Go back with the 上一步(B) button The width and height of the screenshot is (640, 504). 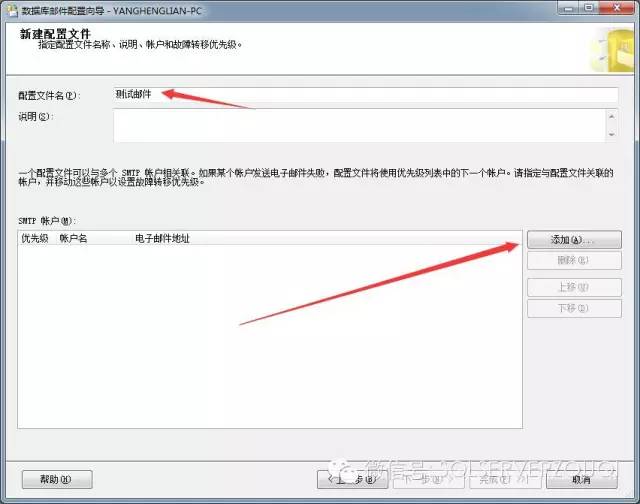[x=352, y=480]
